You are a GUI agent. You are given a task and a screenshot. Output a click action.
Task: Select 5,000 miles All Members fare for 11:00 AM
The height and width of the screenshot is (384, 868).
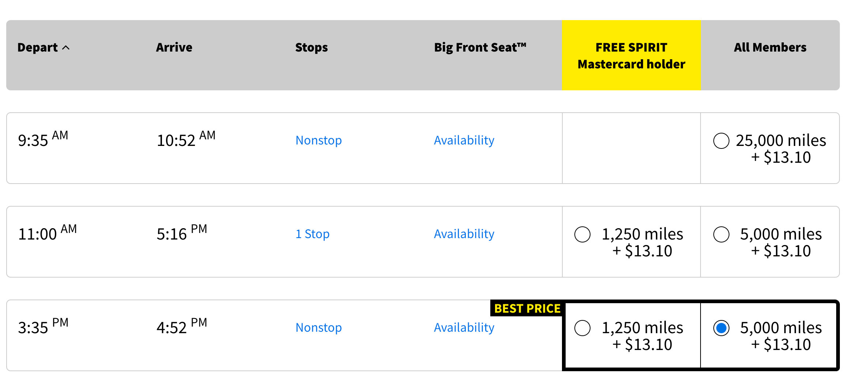pyautogui.click(x=721, y=234)
